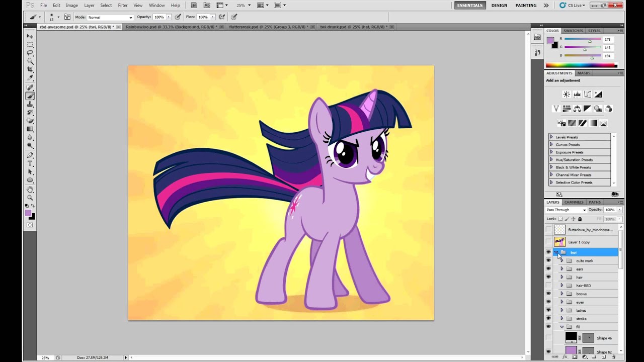Add an Exposure adjustment
Screen dimensions: 644x362
coord(598,94)
